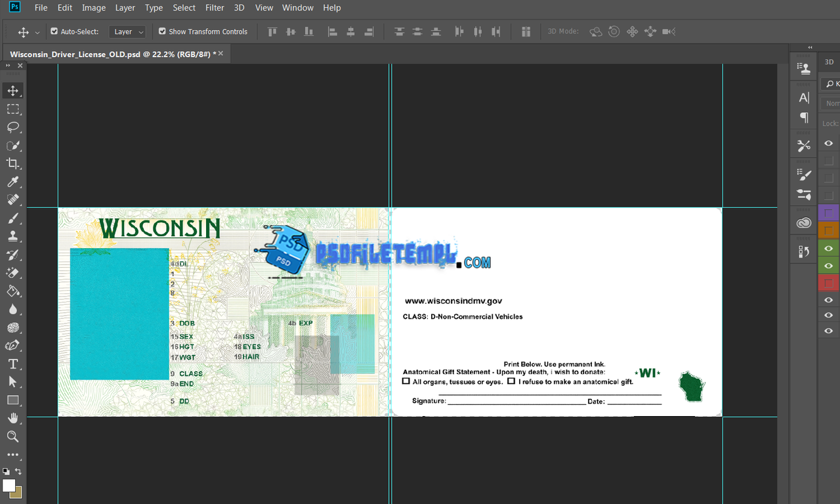840x504 pixels.
Task: Select the Eyedropper tool
Action: click(13, 182)
